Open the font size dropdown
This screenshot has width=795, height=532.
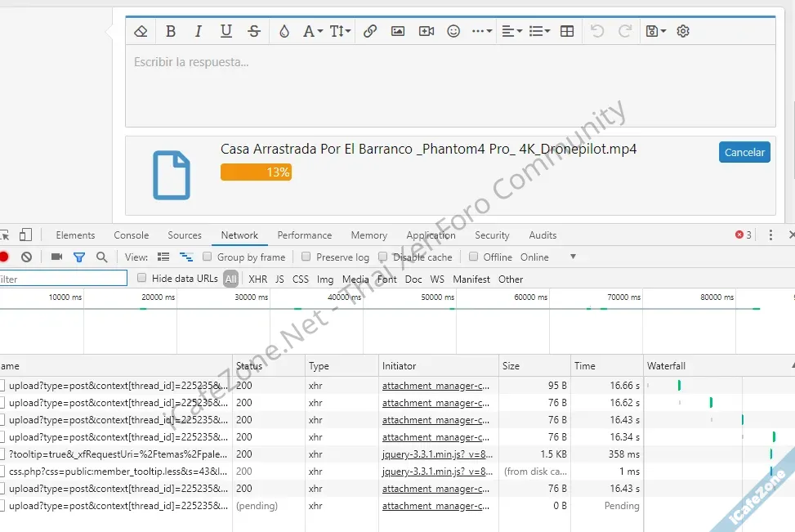(x=340, y=31)
